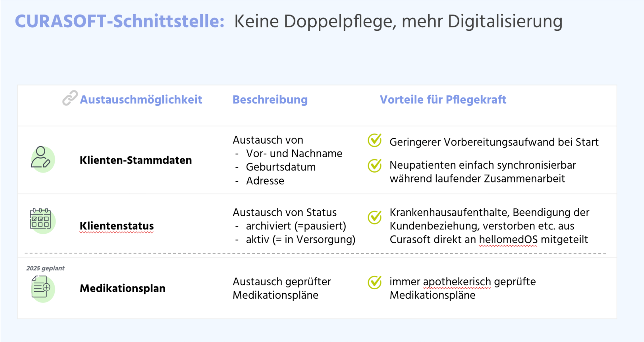Click the calendar Klientenstatus icon
This screenshot has width=644, height=342.
pyautogui.click(x=41, y=219)
